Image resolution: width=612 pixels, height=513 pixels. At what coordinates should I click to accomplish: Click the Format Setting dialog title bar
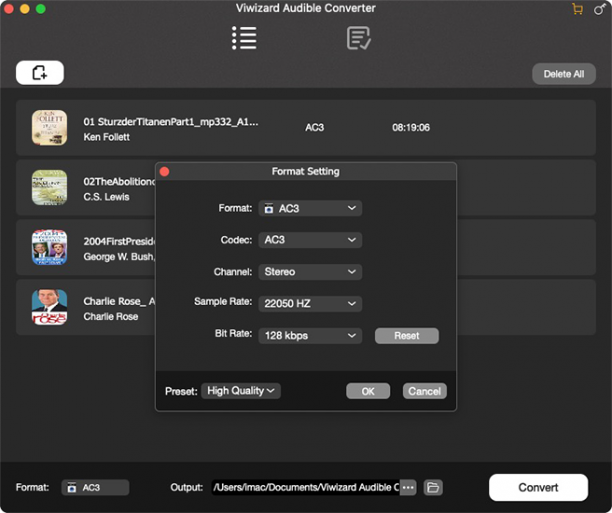pos(306,171)
